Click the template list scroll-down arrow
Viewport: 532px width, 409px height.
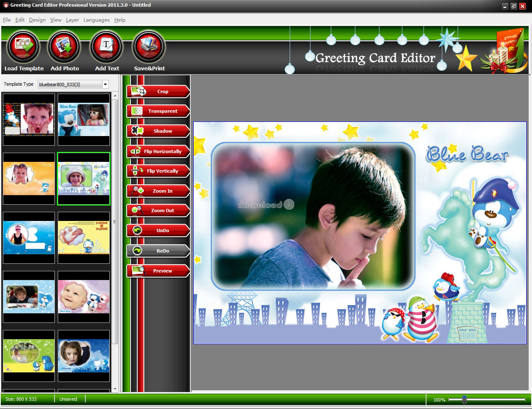(115, 389)
